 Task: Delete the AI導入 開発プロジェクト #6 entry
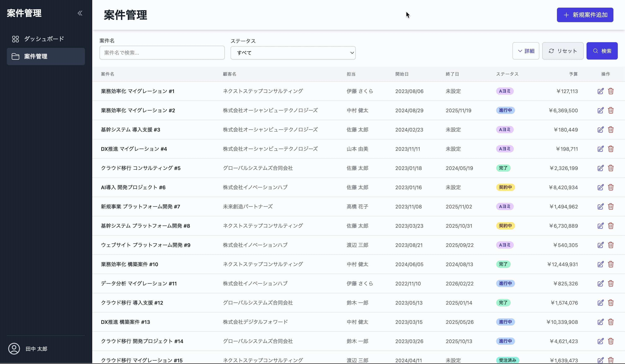611,187
